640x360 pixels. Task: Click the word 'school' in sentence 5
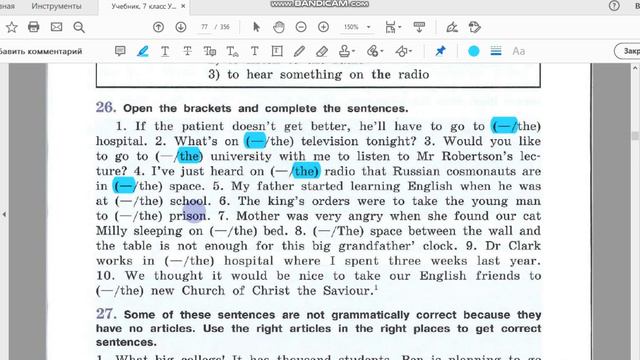click(189, 201)
